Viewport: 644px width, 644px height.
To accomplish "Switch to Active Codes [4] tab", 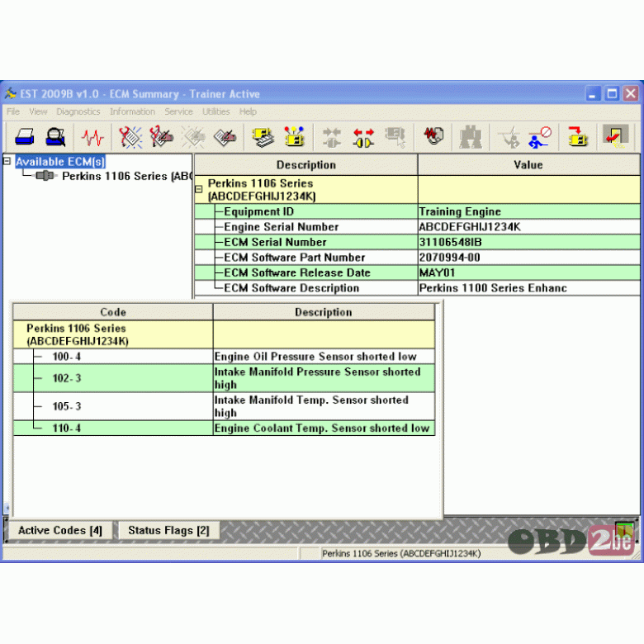I will (x=60, y=530).
